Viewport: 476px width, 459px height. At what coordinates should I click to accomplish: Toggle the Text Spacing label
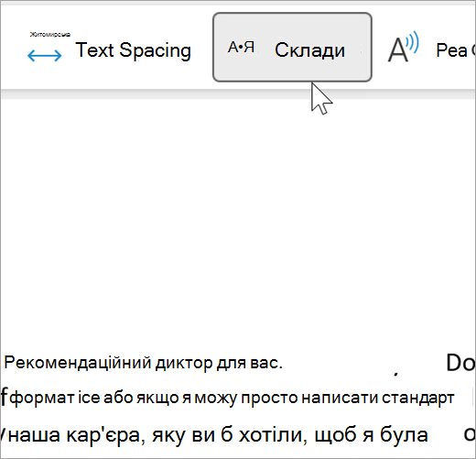click(134, 50)
